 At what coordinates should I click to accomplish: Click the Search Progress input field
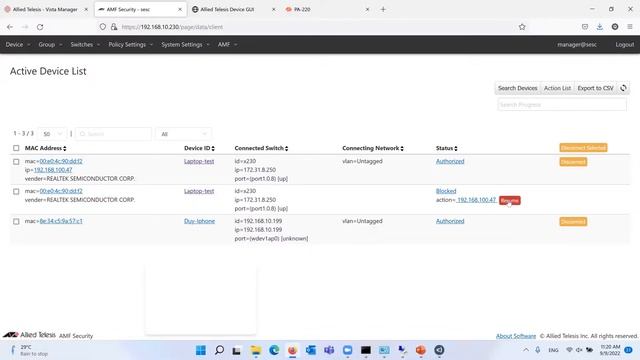562,105
